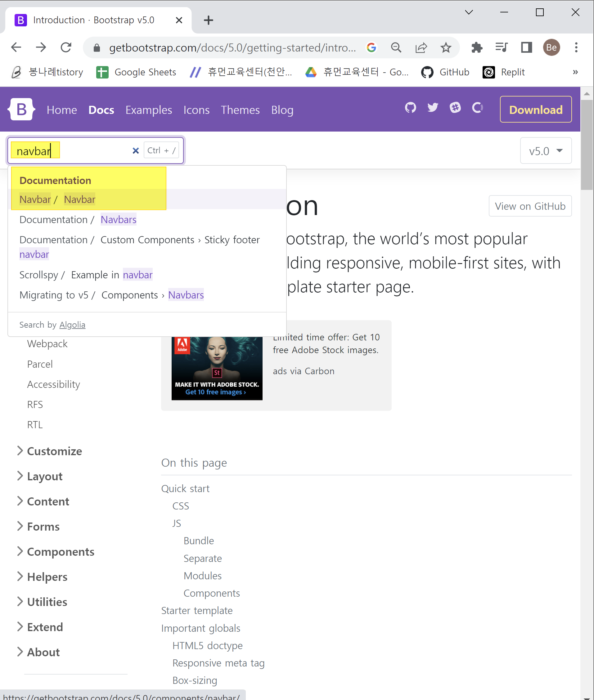The width and height of the screenshot is (594, 700).
Task: Click the Download button
Action: [536, 110]
